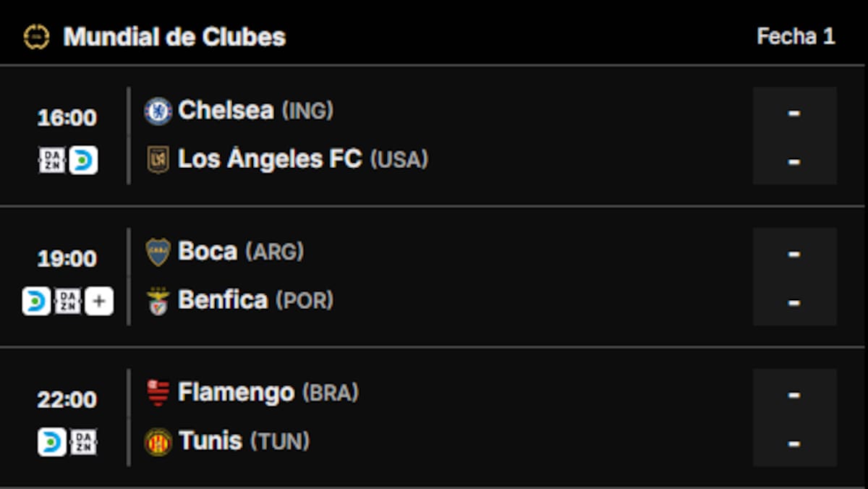The height and width of the screenshot is (489, 868).
Task: Click DAZN icon for the 16:00 match
Action: point(52,160)
